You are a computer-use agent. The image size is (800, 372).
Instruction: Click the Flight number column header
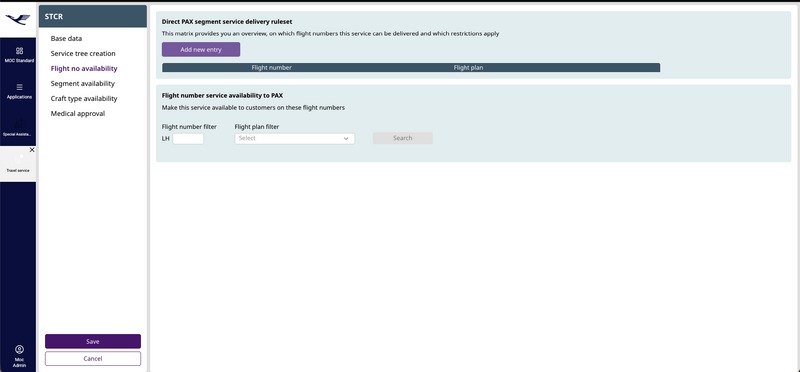pyautogui.click(x=271, y=67)
